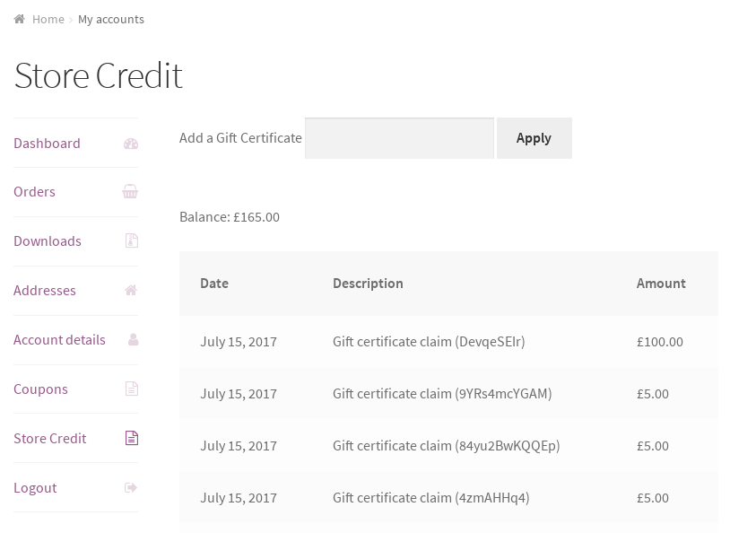
Task: Go to Downloads in sidebar
Action: pos(48,241)
